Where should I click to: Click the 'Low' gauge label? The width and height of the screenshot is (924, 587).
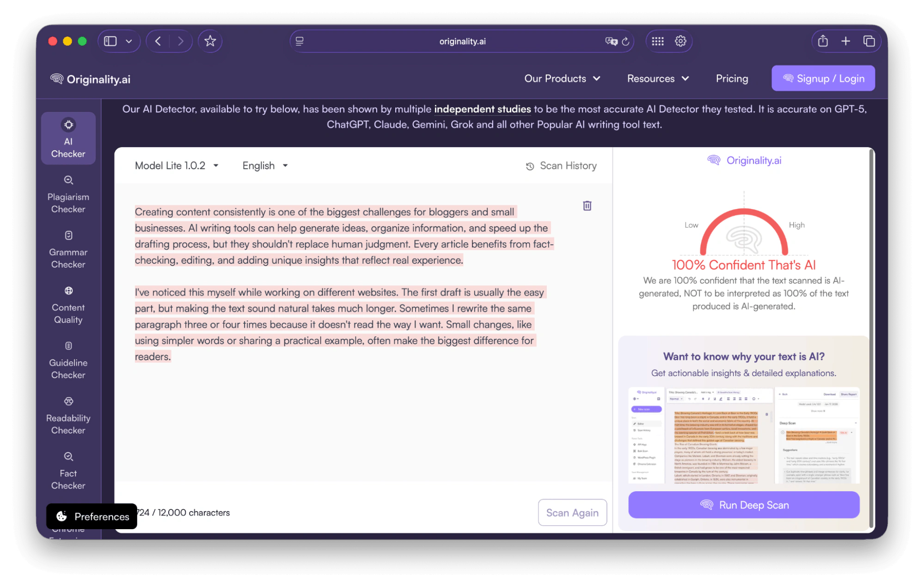pos(691,225)
